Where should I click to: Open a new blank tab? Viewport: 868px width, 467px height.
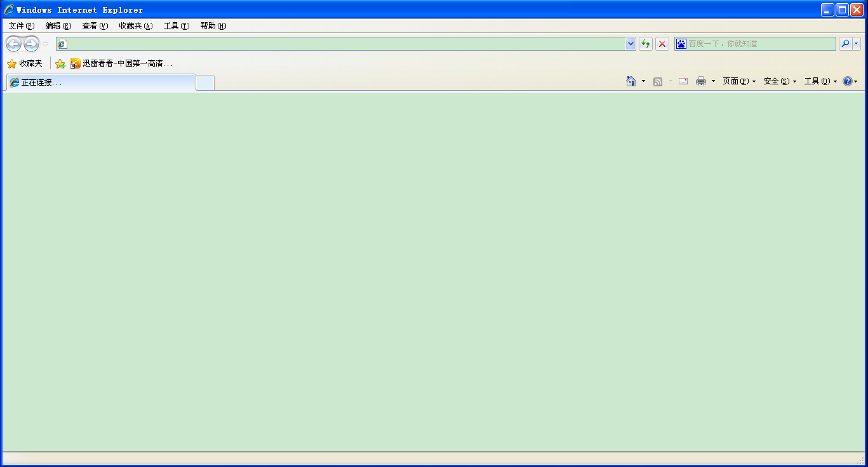point(205,82)
